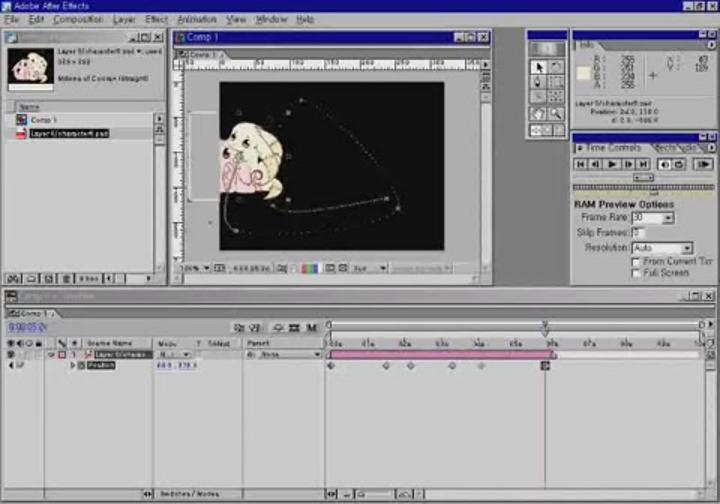Start RAM Preview button

coord(703,164)
